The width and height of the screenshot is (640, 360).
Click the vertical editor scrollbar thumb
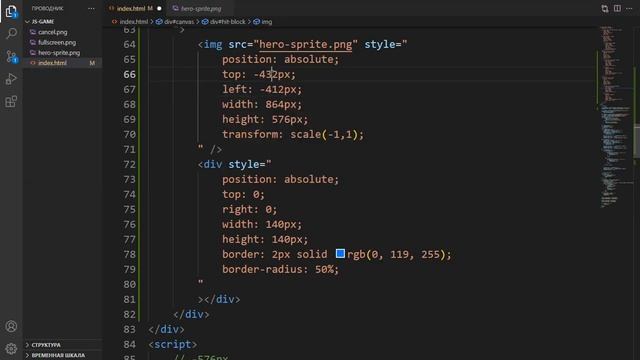[x=637, y=140]
